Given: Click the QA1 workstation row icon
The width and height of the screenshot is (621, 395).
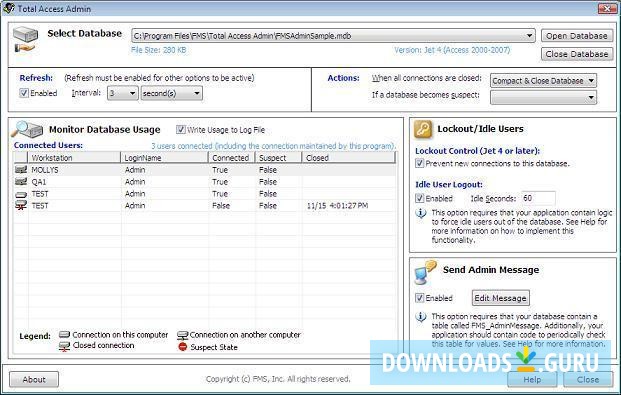Looking at the screenshot, I should click(x=21, y=181).
